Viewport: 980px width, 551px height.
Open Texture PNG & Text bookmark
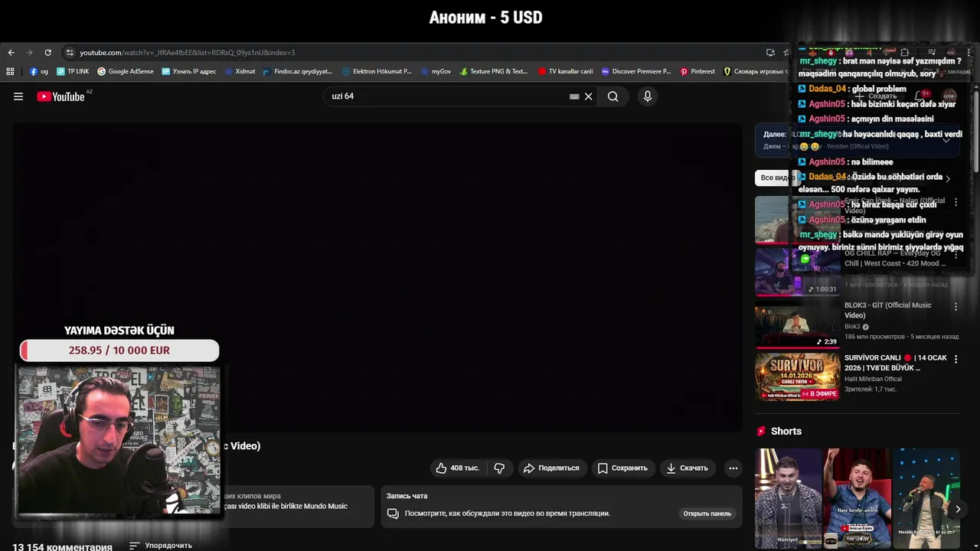tap(493, 71)
